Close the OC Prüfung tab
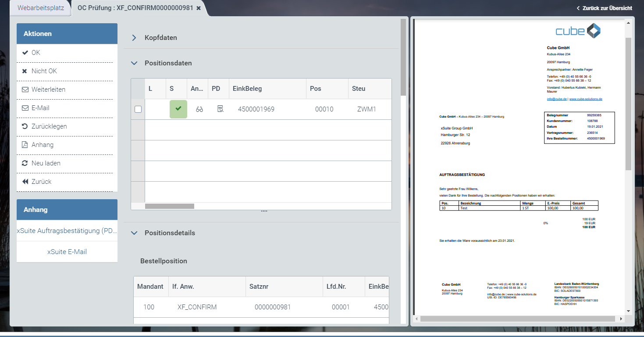644x337 pixels. pyautogui.click(x=199, y=8)
